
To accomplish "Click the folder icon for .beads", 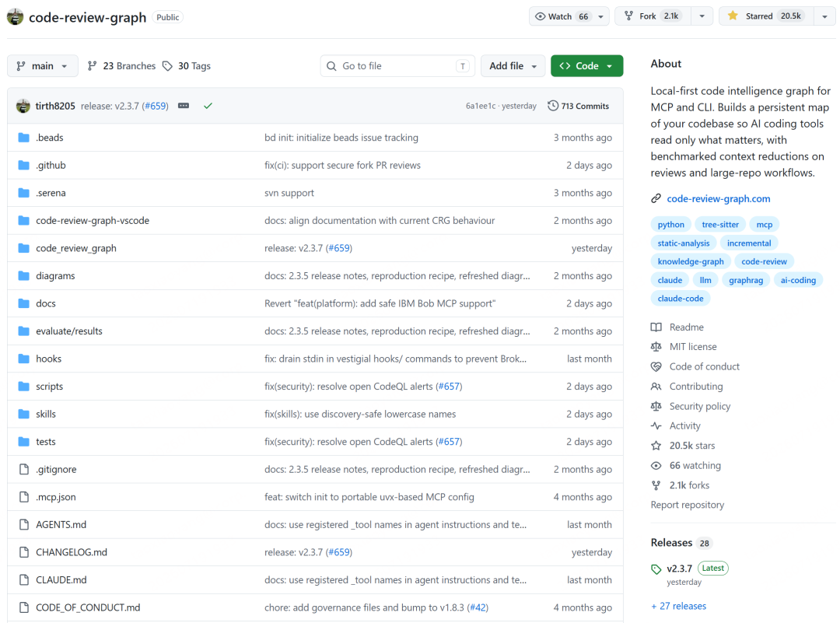I will click(23, 138).
